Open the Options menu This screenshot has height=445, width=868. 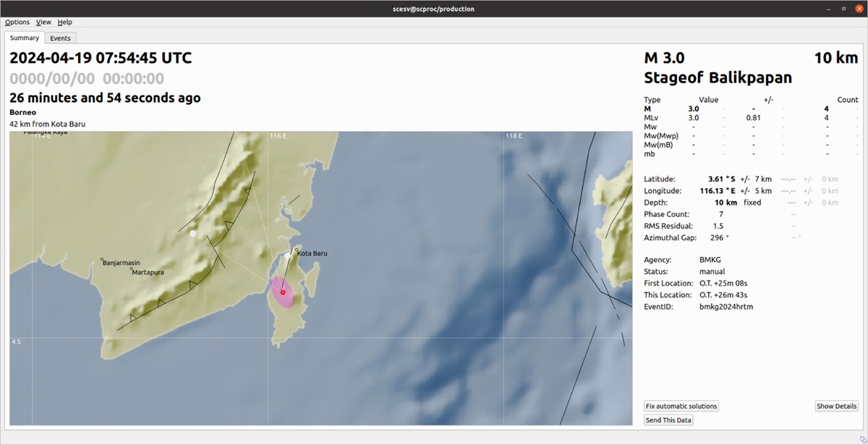tap(17, 22)
